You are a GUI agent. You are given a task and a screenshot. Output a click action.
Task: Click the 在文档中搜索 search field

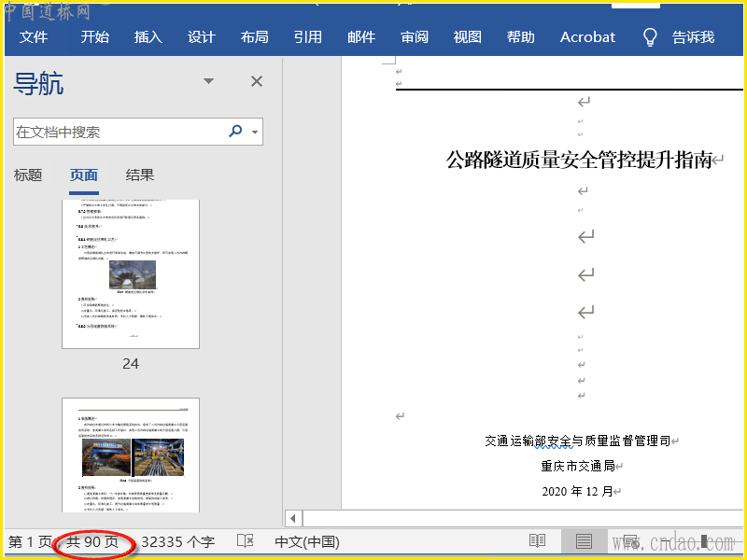[x=117, y=132]
